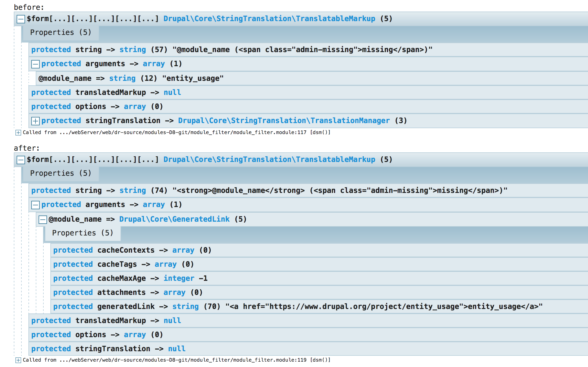588x367 pixels.
Task: Click the TranslatableMarkup class name under after
Action: click(x=269, y=159)
